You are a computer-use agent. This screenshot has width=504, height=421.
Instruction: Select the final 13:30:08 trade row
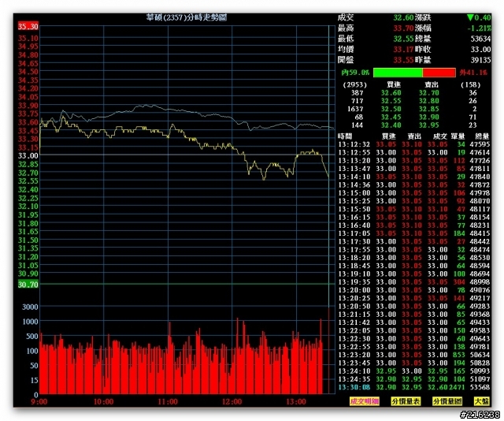point(414,388)
